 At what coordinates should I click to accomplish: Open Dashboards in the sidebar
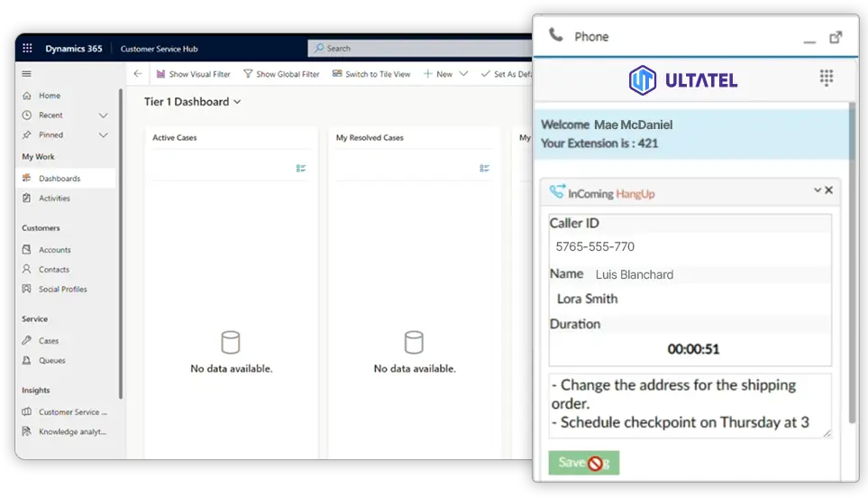click(59, 179)
